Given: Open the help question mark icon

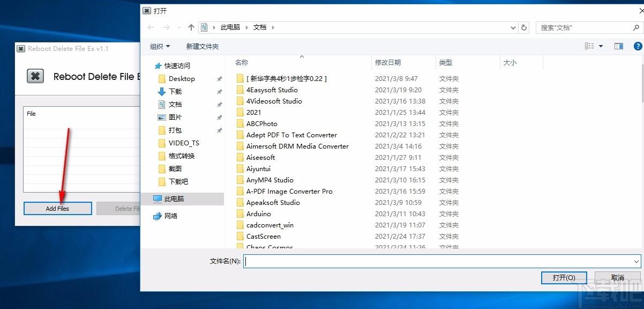Looking at the screenshot, I should pos(638,46).
